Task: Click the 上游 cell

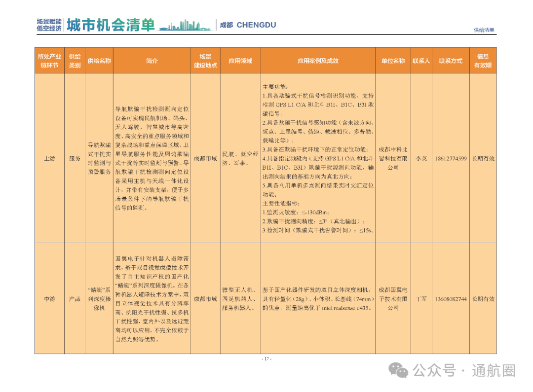Action: coord(50,158)
